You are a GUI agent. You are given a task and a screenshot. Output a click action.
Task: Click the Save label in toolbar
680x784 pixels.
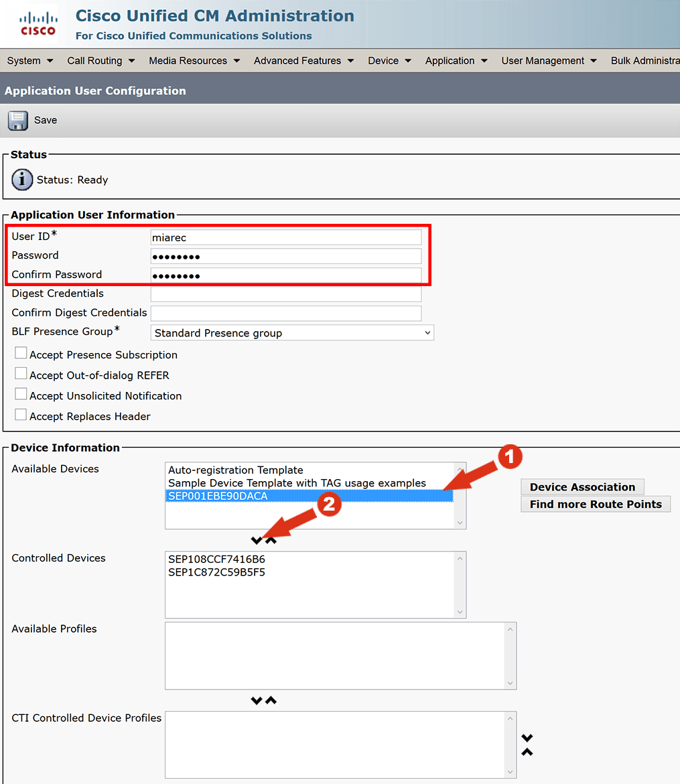(46, 121)
